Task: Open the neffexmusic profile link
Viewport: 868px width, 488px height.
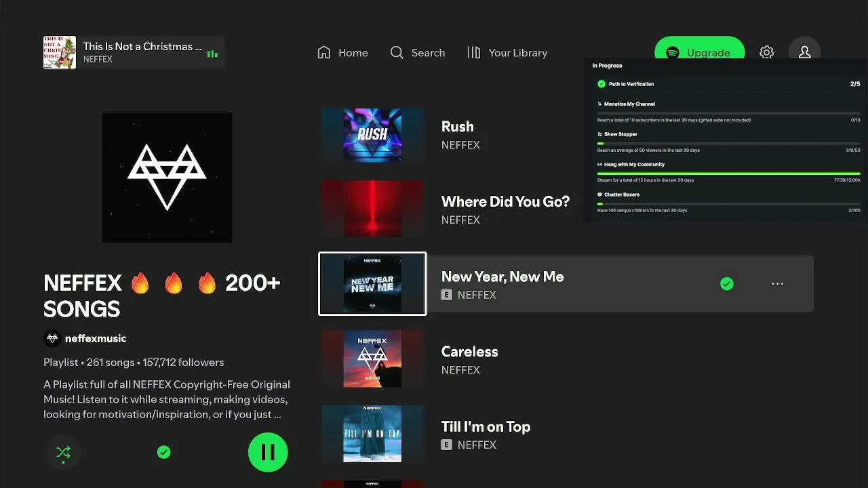Action: point(96,338)
